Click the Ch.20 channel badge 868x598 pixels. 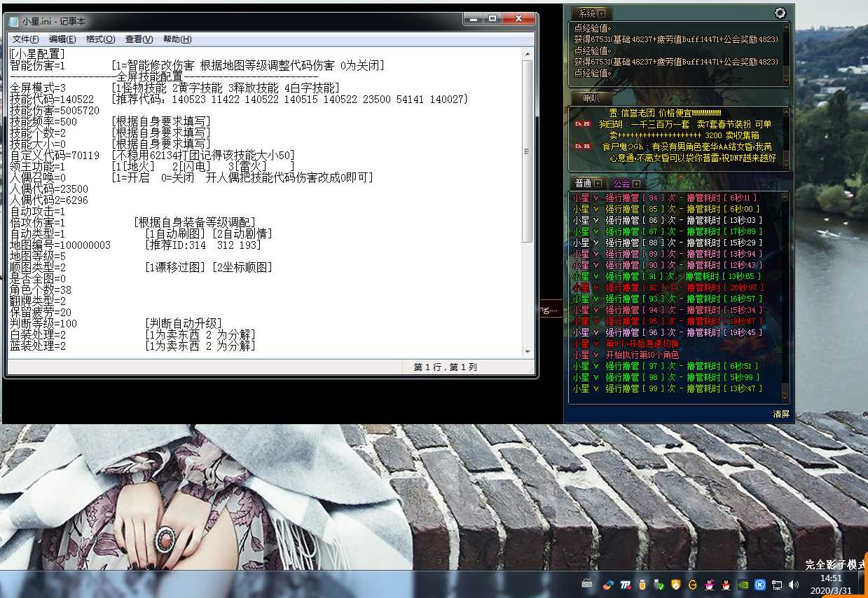[x=582, y=124]
